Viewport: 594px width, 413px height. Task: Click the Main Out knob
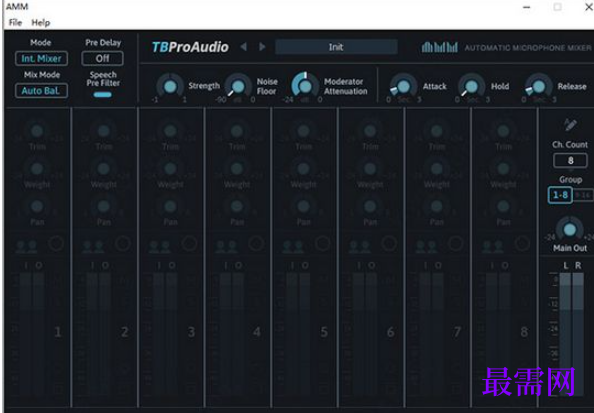tap(569, 229)
